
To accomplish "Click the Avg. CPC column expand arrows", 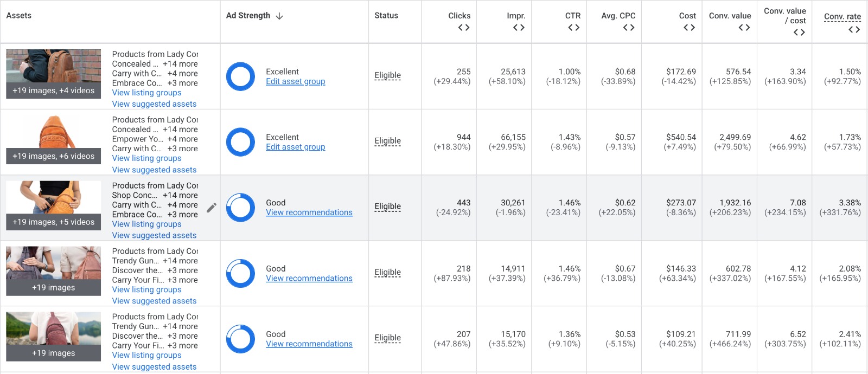I will coord(629,28).
